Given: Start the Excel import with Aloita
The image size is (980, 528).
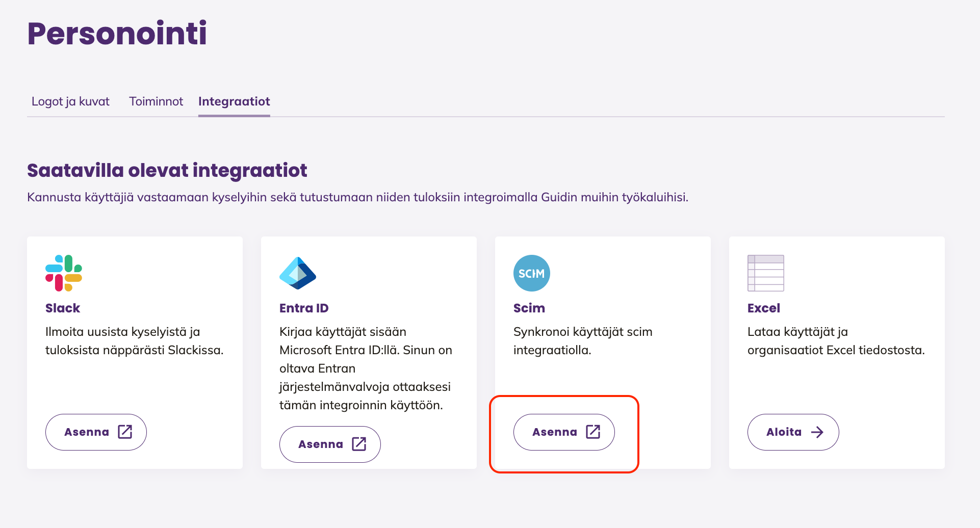Looking at the screenshot, I should (x=793, y=432).
